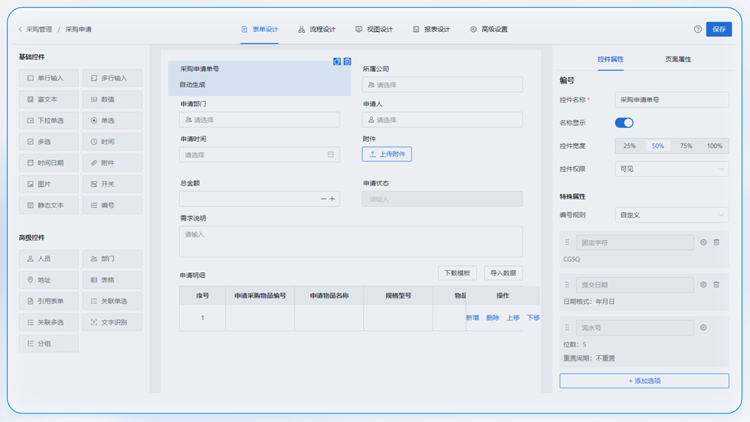This screenshot has height=422, width=750.
Task: Select the 表格 control
Action: [112, 280]
